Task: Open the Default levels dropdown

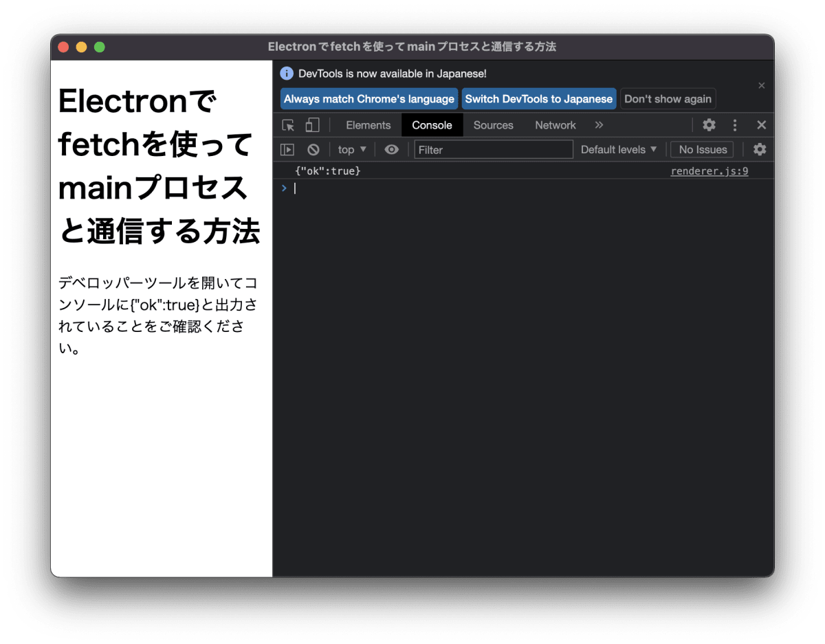Action: 619,149
